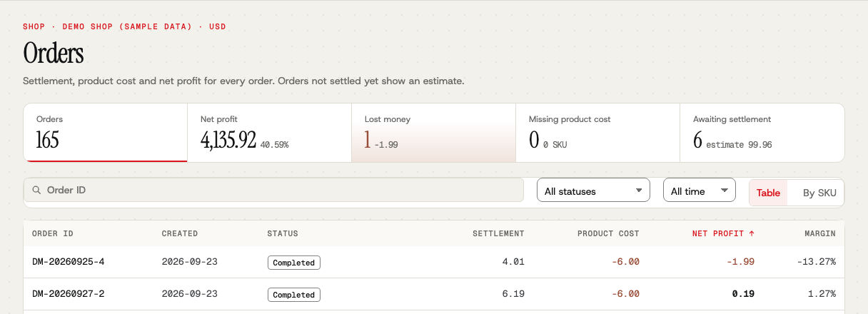Click the product cost of DM-20260927-2
This screenshot has height=314, width=868.
coord(625,294)
